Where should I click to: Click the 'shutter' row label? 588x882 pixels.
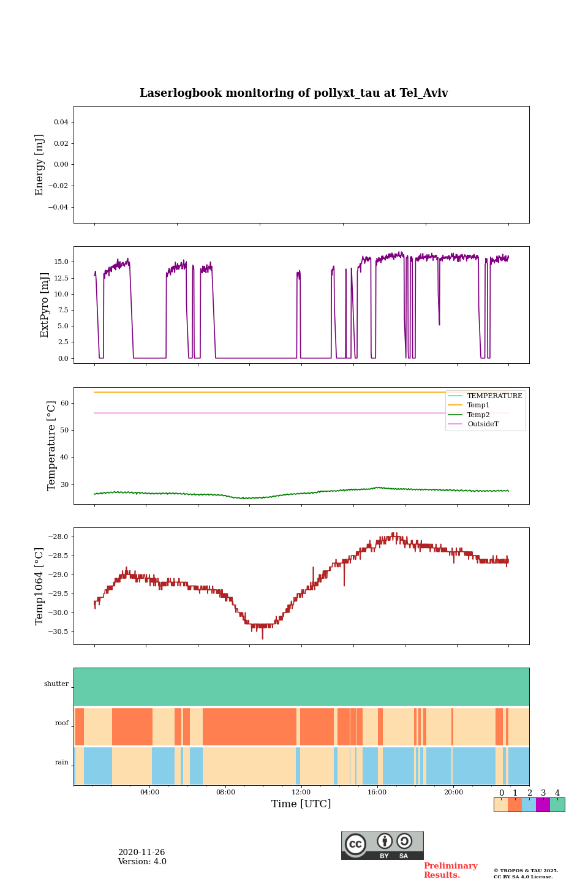coord(56,684)
